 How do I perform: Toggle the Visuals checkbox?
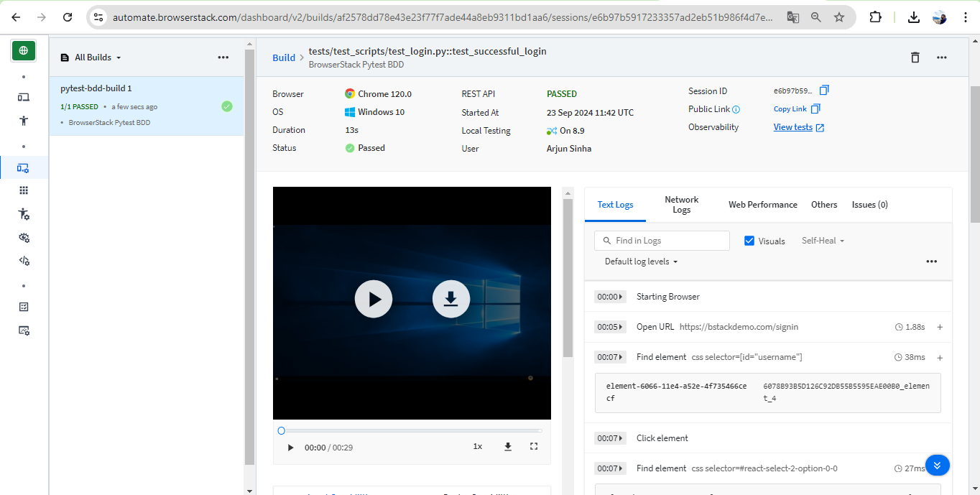749,241
